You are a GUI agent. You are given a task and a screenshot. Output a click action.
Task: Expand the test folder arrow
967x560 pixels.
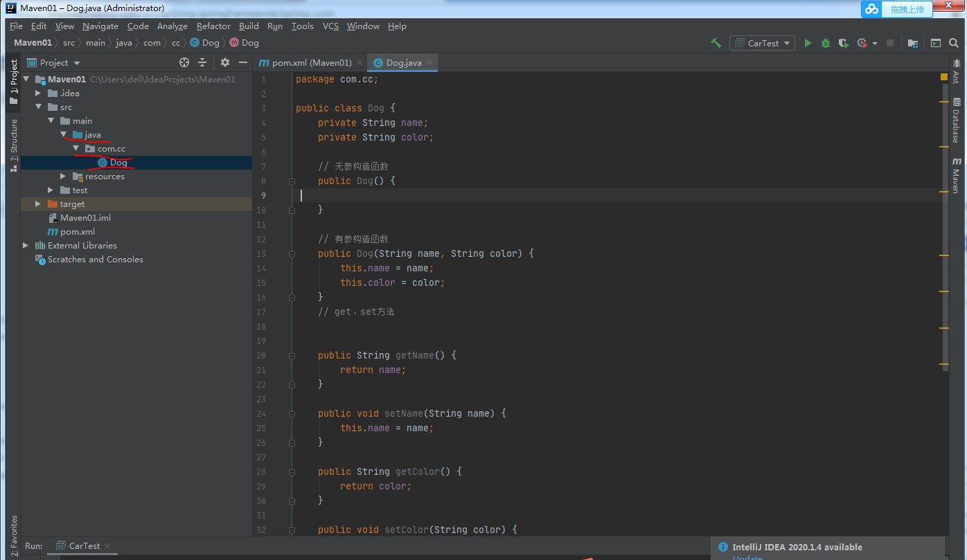coord(52,190)
